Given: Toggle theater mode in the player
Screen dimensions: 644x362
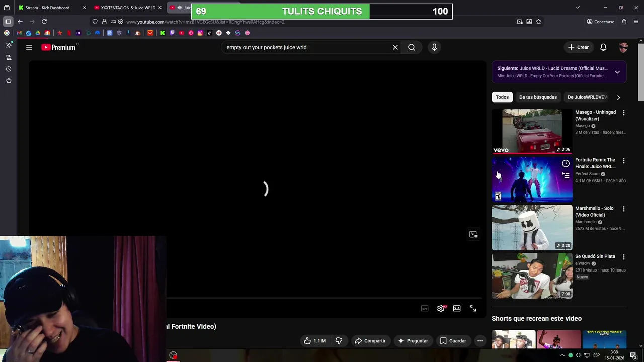Looking at the screenshot, I should [x=457, y=308].
